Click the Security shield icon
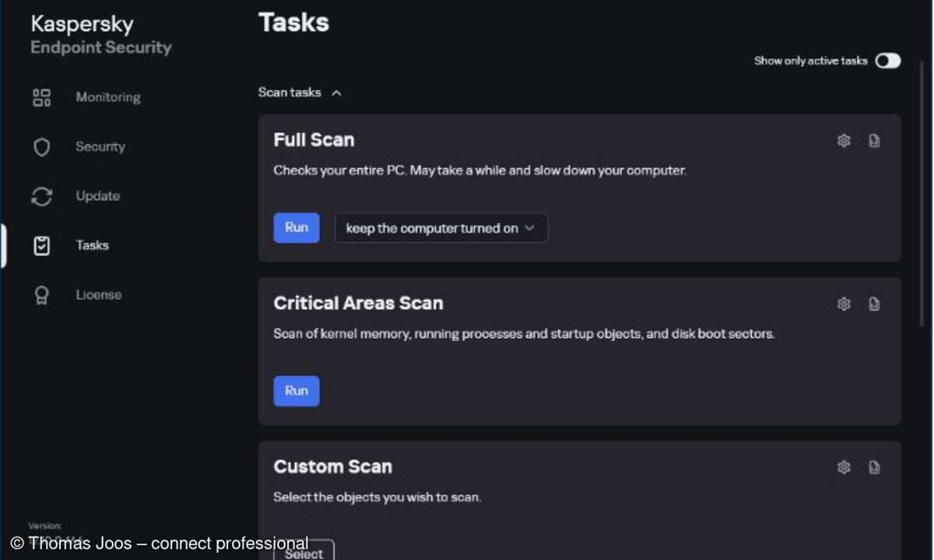 coord(41,147)
